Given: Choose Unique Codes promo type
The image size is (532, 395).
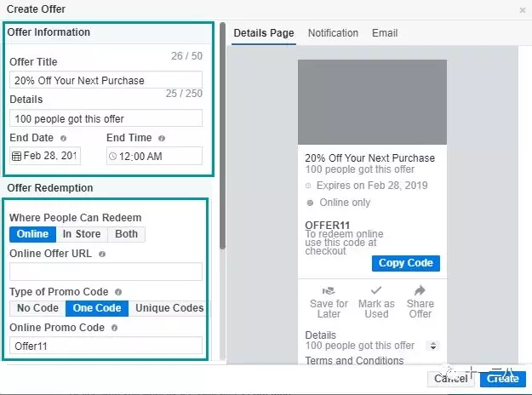Looking at the screenshot, I should coord(169,308).
